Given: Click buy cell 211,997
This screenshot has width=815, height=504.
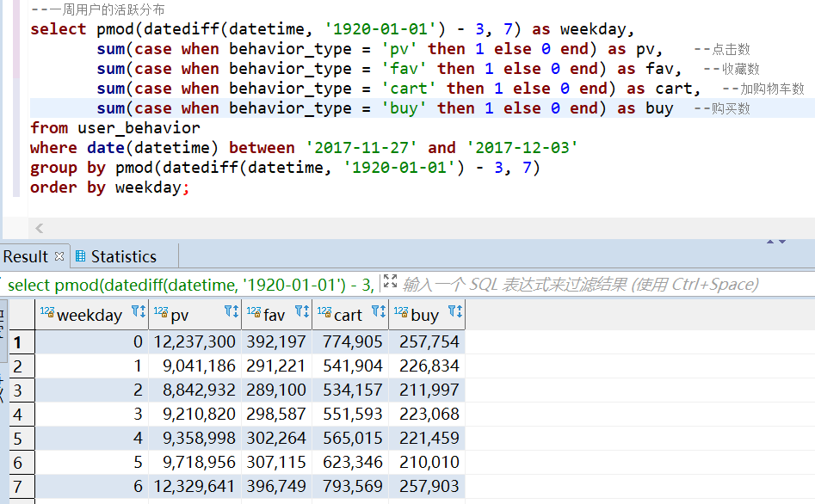Looking at the screenshot, I should pos(427,390).
